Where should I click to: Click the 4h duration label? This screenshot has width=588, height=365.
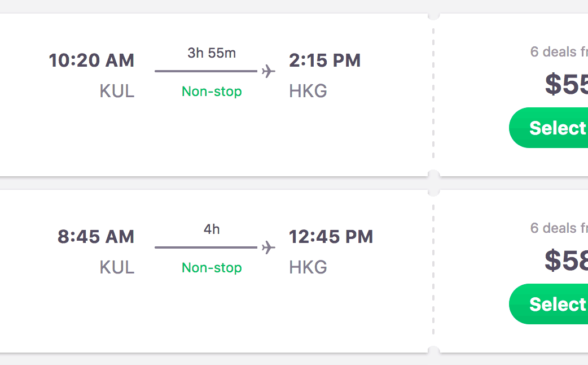coord(212,229)
